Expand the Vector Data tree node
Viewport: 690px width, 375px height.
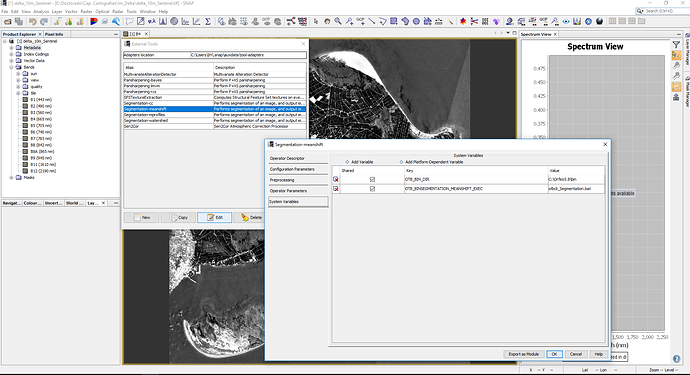pyautogui.click(x=11, y=61)
